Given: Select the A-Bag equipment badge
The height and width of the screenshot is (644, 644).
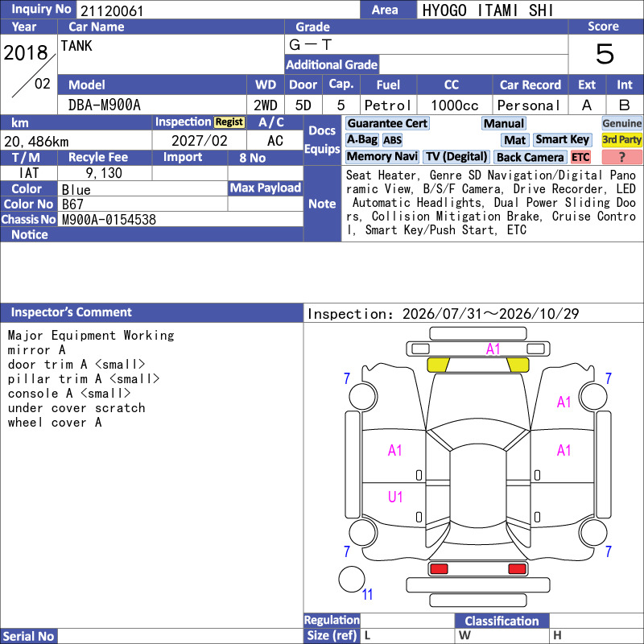Looking at the screenshot, I should [x=361, y=140].
